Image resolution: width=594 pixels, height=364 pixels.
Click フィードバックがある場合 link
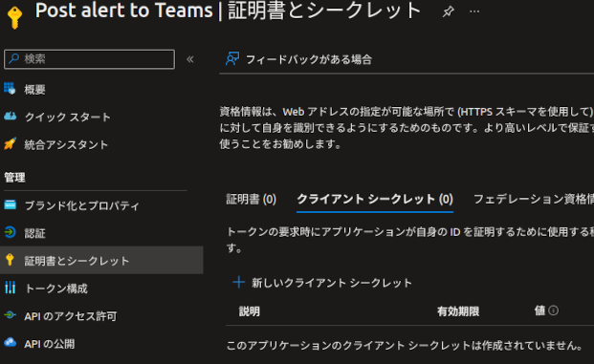point(309,59)
